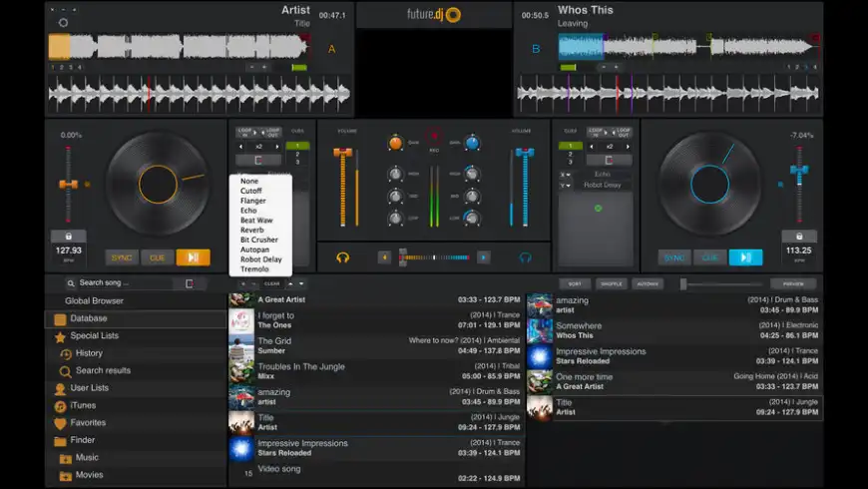This screenshot has width=868, height=489.
Task: Select Flanger from the effects list
Action: [x=253, y=201]
